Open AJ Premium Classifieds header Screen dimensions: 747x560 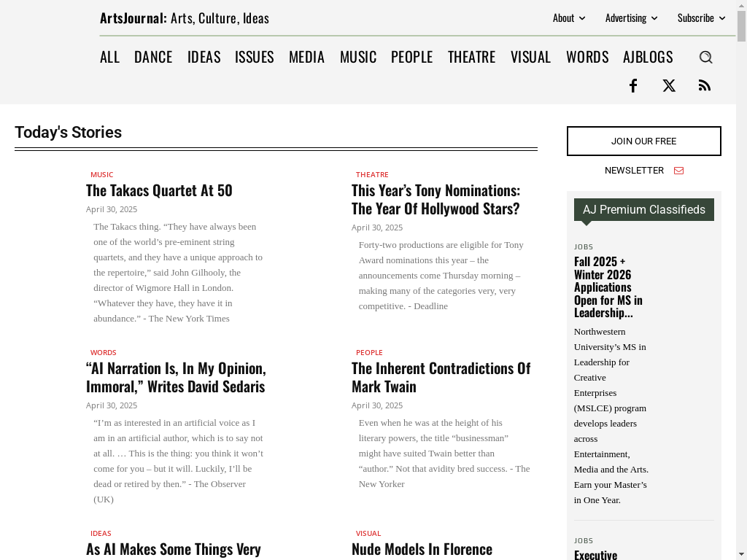(x=643, y=209)
